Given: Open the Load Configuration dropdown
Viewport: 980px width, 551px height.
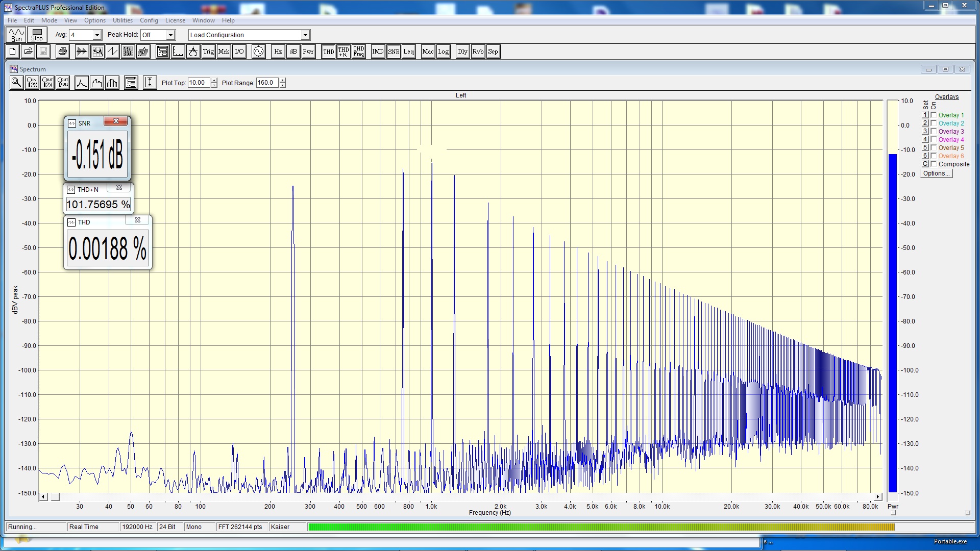Looking at the screenshot, I should (305, 35).
